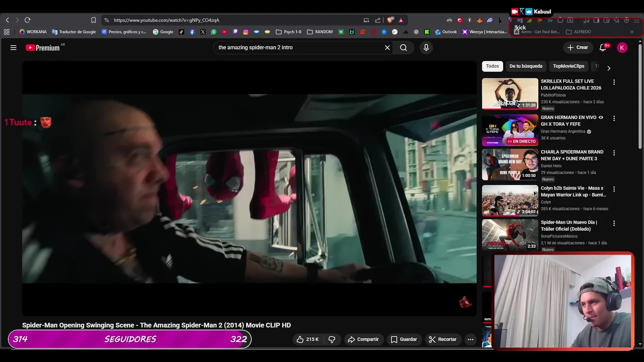Open the Brave Shields lion icon

pos(390,20)
